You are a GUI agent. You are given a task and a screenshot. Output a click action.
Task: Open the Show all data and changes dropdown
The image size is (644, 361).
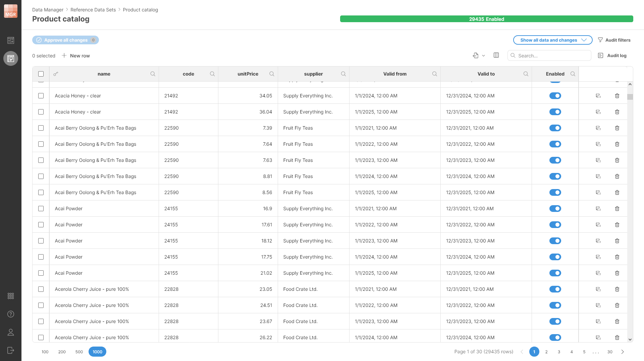tap(552, 40)
